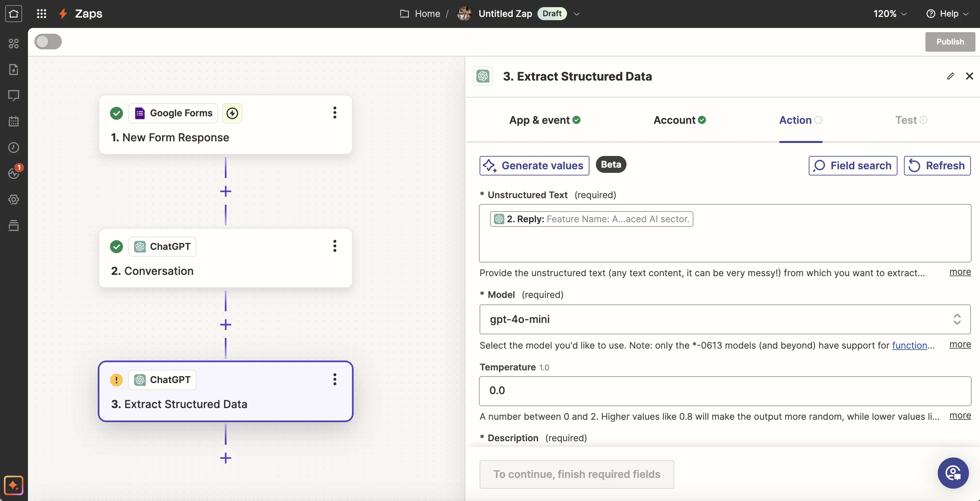Open the app grid launcher icon
Viewport: 980px width, 501px height.
tap(41, 14)
